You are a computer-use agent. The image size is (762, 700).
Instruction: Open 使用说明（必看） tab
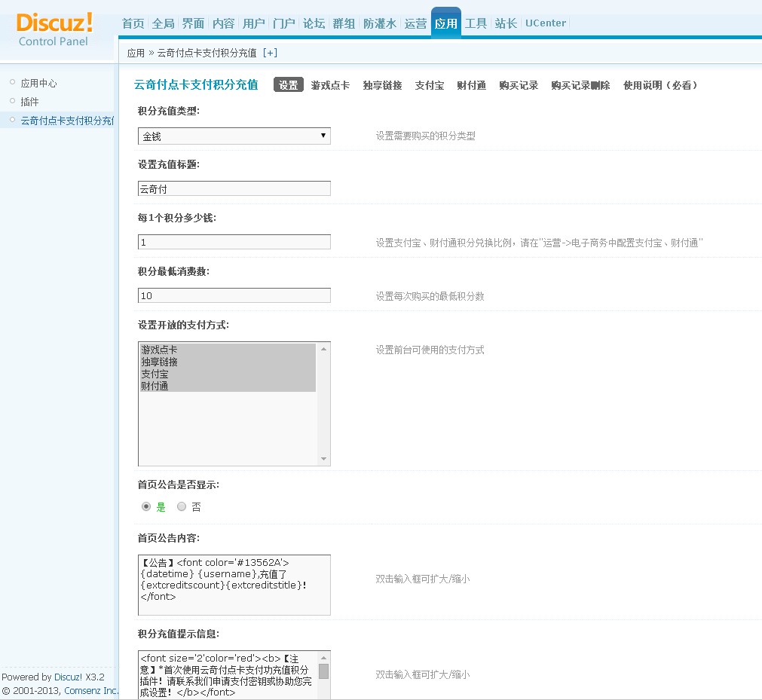pos(660,85)
